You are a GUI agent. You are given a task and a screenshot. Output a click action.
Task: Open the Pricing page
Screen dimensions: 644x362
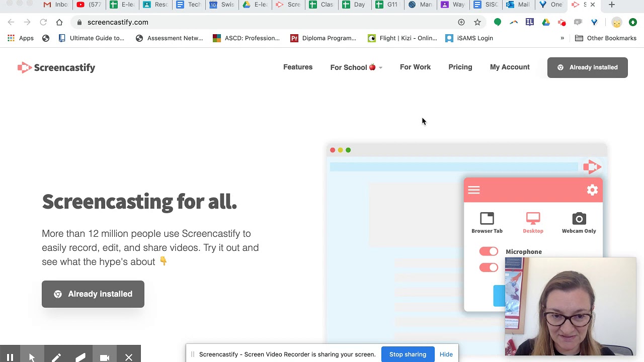[x=460, y=67]
